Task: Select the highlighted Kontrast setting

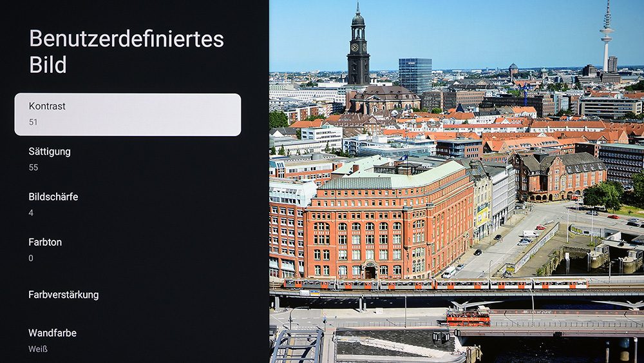Action: (128, 114)
